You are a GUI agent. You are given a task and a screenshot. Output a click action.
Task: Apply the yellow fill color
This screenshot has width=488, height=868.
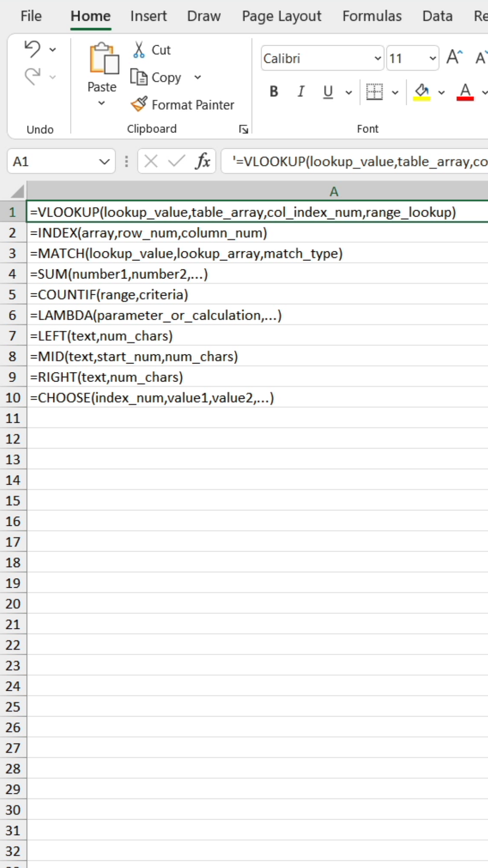[x=422, y=92]
